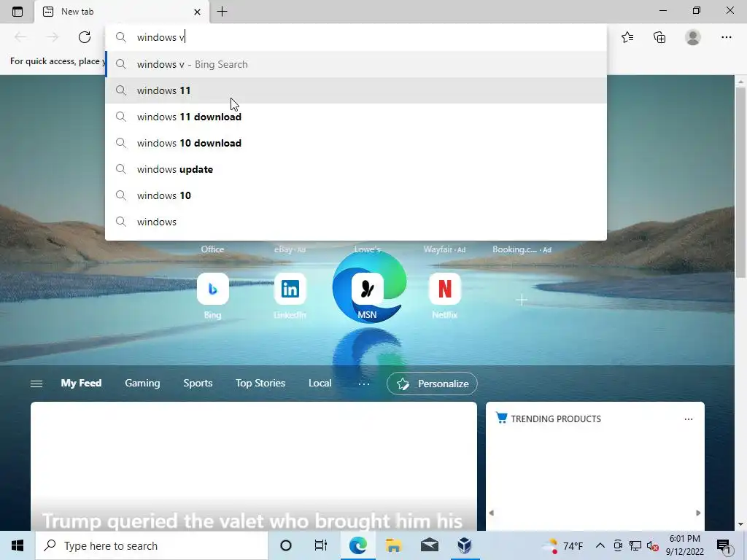The height and width of the screenshot is (560, 747).
Task: Click the taskbar 'Type here to search' box
Action: pyautogui.click(x=152, y=545)
